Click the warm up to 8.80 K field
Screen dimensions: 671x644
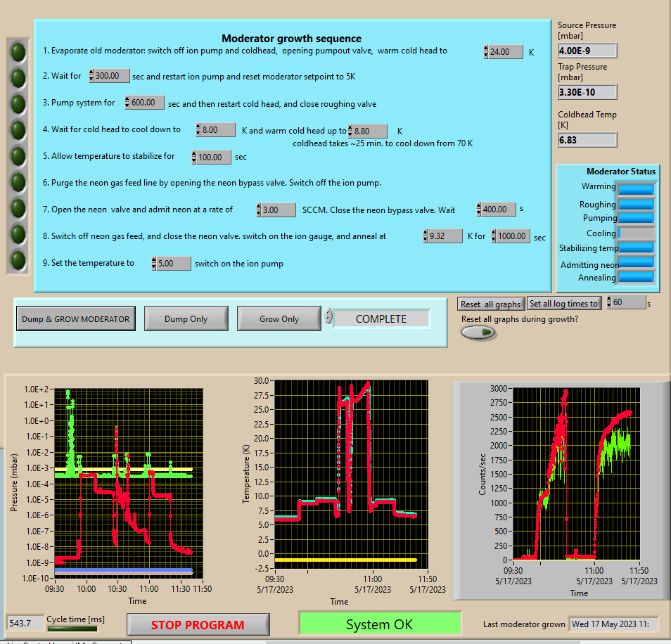(x=370, y=131)
